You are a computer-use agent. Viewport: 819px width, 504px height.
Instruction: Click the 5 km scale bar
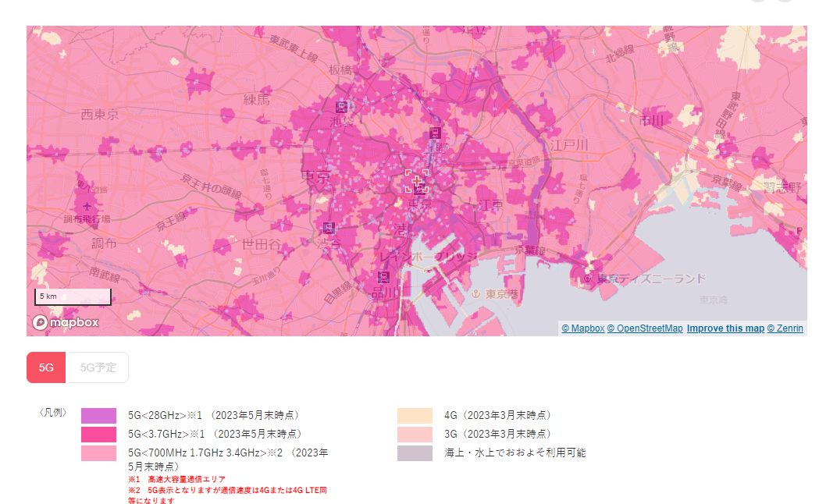[73, 296]
